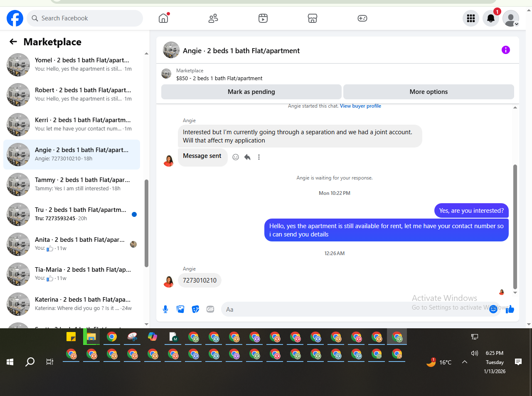
Task: Reply to the 'Message sent' bubble
Action: pyautogui.click(x=247, y=157)
